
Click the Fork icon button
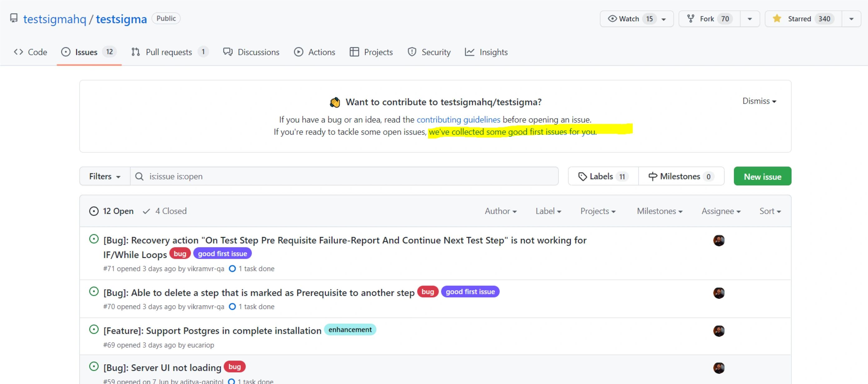point(690,18)
